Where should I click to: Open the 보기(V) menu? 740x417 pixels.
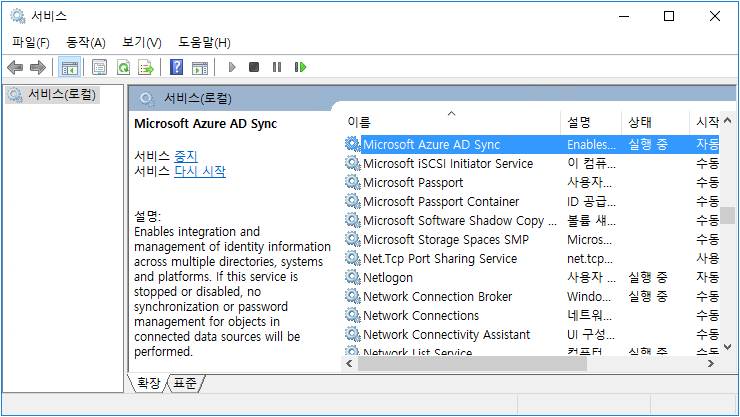[x=142, y=42]
